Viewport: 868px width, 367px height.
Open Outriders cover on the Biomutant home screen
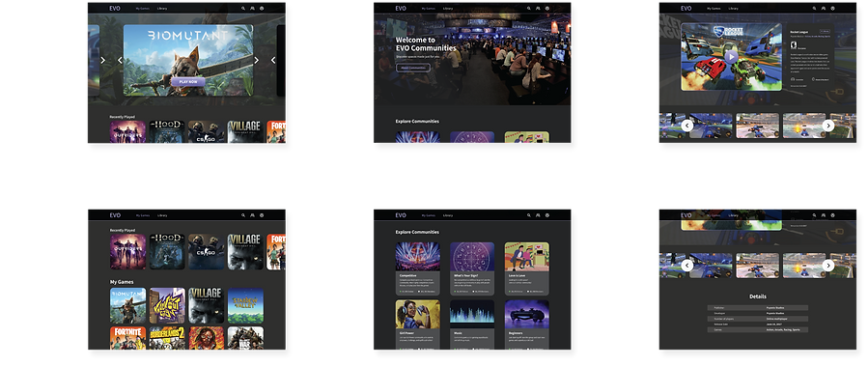[x=127, y=131]
